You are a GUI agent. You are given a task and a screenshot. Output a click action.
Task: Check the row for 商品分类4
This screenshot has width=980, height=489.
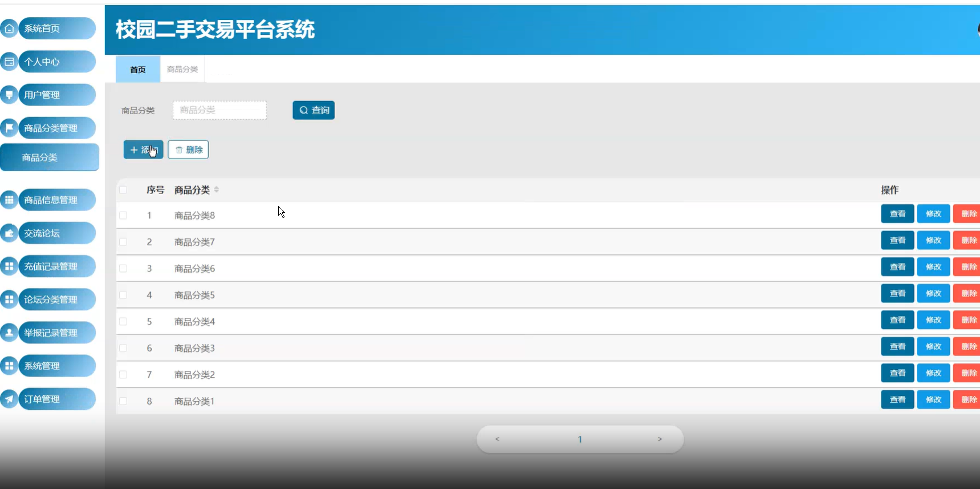[123, 322]
